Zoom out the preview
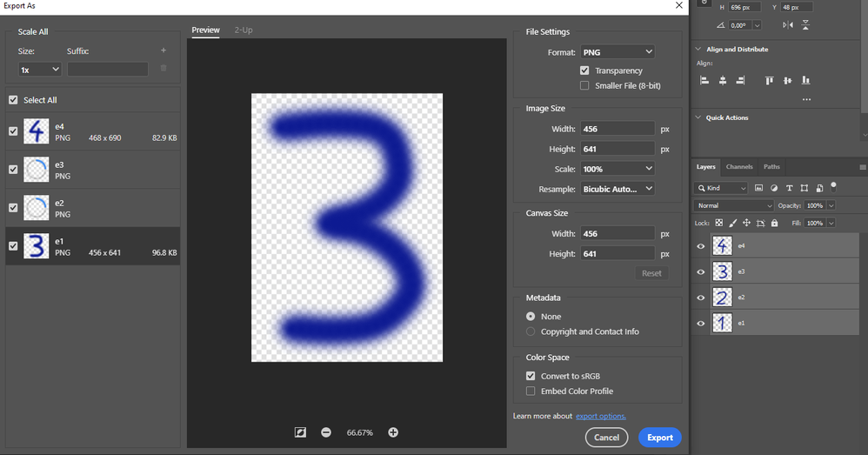Viewport: 868px width, 455px height. click(326, 432)
